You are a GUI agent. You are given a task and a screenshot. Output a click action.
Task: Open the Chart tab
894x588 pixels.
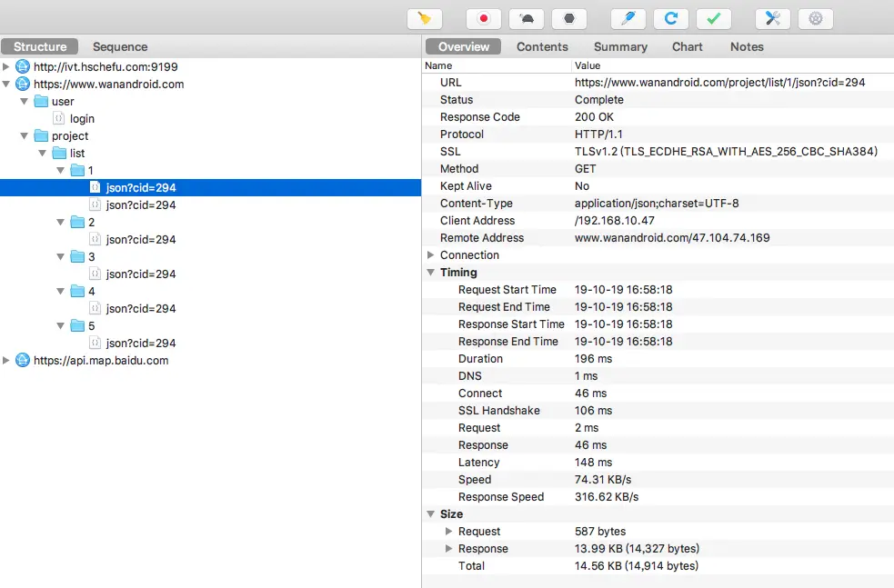coord(687,46)
